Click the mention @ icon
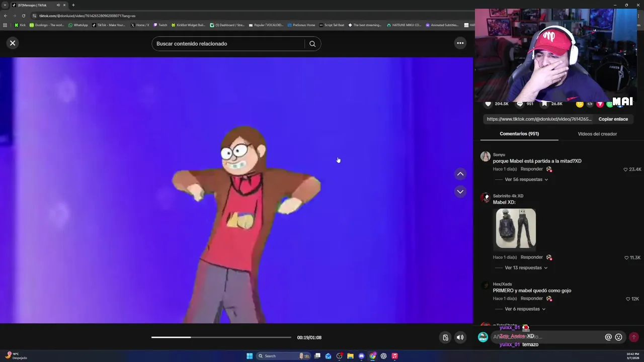This screenshot has width=644, height=362. pos(608,337)
